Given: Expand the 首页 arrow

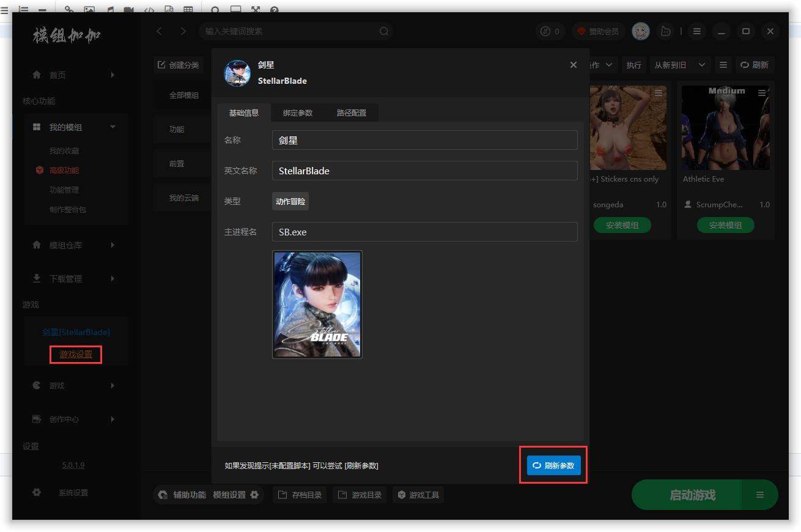Looking at the screenshot, I should (x=113, y=75).
